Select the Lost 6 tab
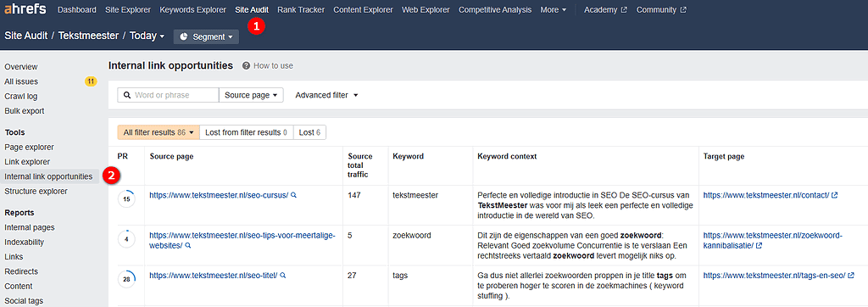868x307 pixels. point(310,132)
